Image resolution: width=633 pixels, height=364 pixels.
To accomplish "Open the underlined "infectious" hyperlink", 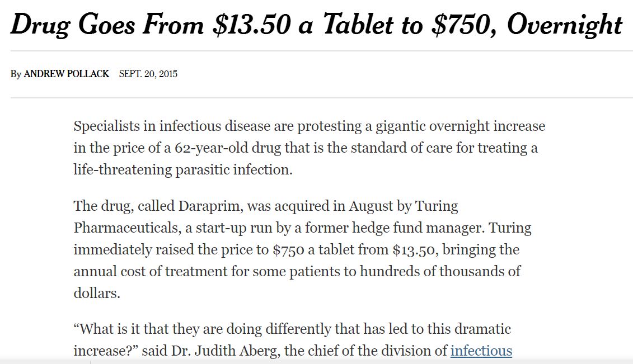I will click(x=481, y=351).
